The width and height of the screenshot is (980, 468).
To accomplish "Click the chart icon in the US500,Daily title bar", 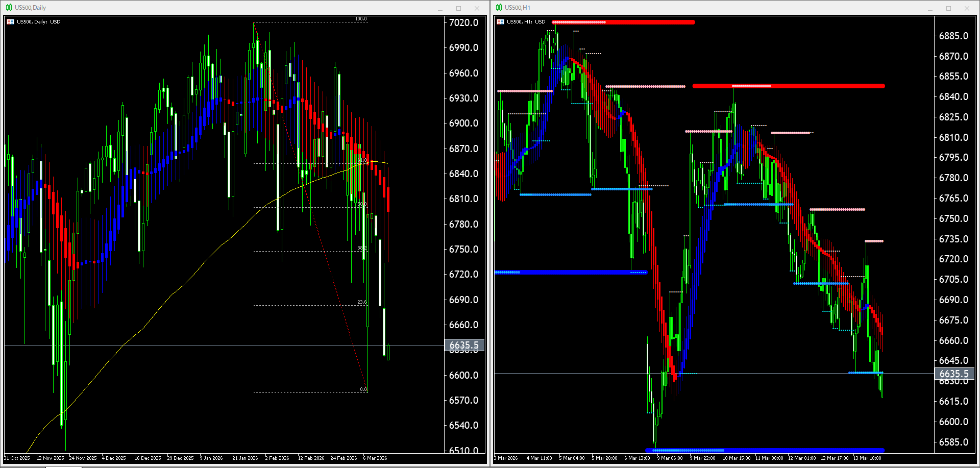I will [9, 8].
